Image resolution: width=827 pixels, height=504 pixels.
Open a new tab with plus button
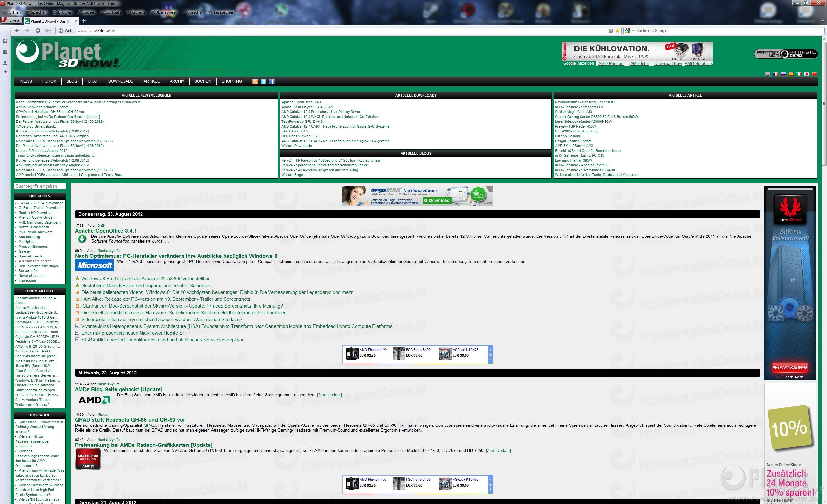pyautogui.click(x=84, y=21)
